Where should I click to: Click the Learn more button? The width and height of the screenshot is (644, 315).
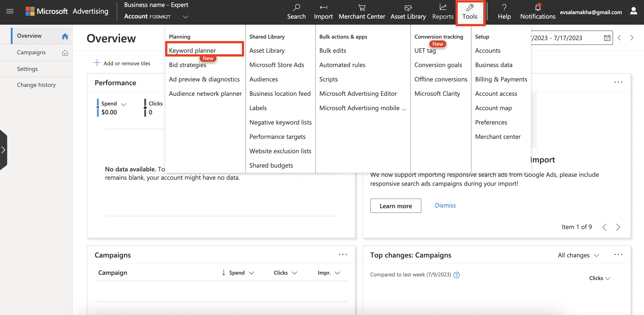coord(396,206)
